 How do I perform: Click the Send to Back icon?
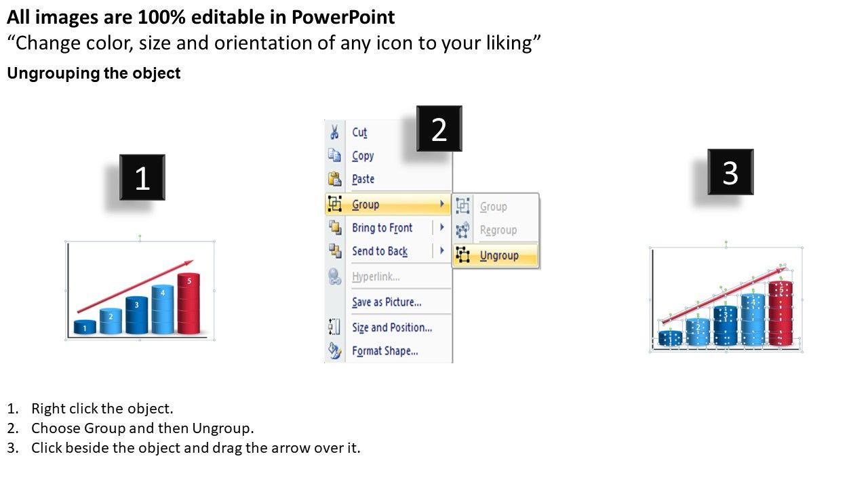pos(335,251)
